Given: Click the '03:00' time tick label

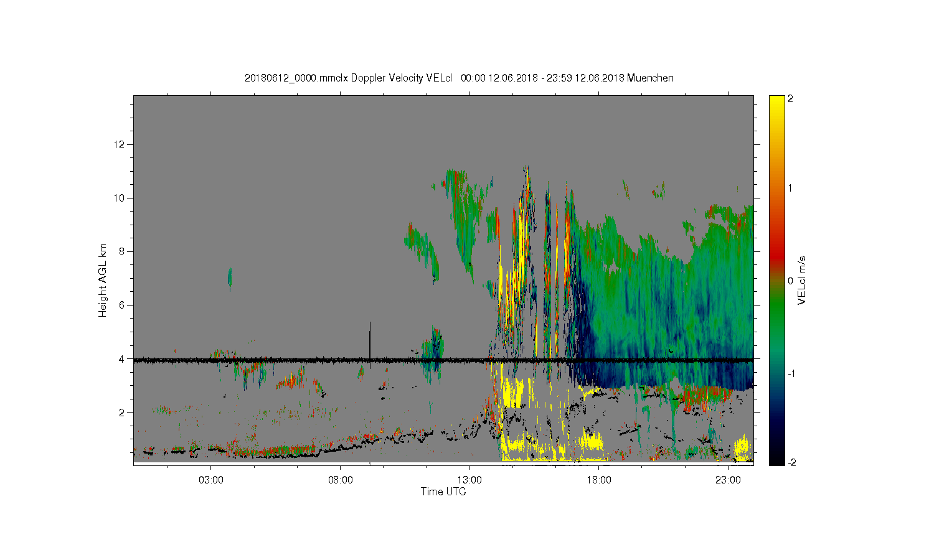Looking at the screenshot, I should point(211,480).
